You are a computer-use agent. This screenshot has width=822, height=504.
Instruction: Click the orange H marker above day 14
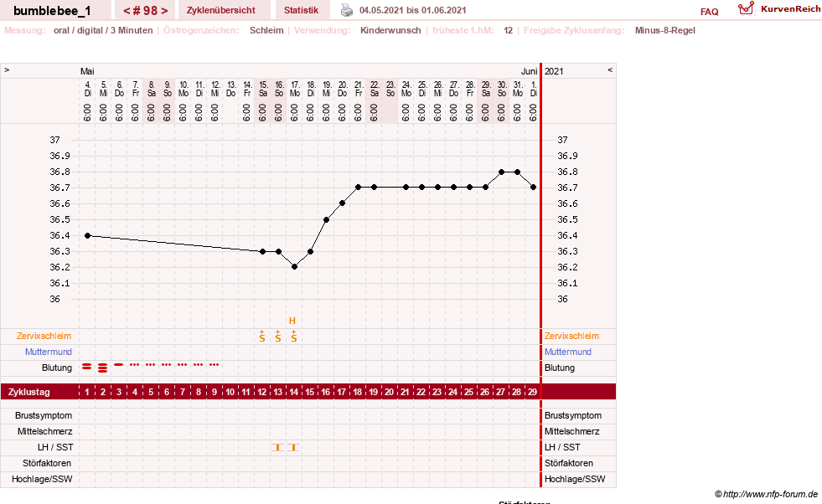tap(292, 321)
